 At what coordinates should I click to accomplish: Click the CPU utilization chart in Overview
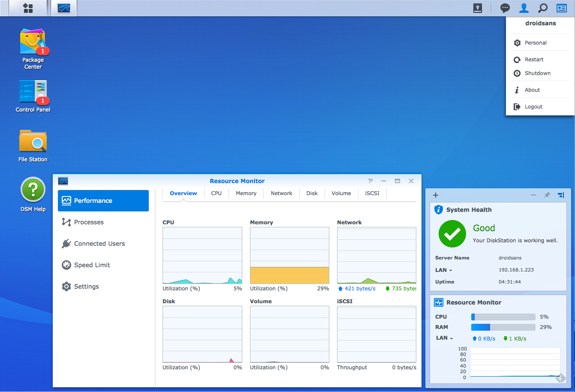[202, 256]
